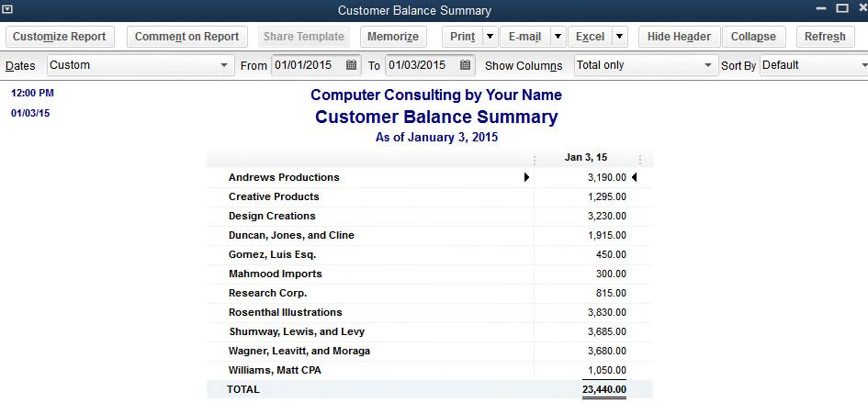868x403 pixels.
Task: Click the Hide Header button
Action: point(679,37)
